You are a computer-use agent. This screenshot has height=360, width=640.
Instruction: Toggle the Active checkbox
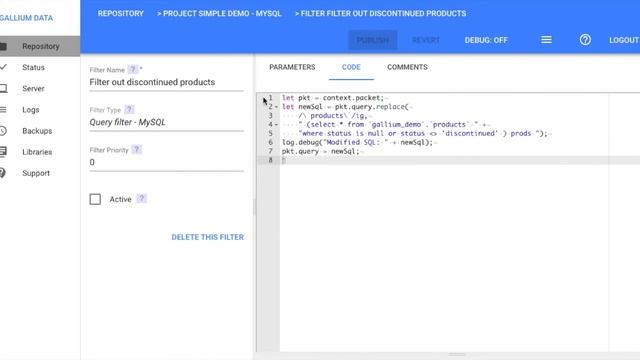95,199
